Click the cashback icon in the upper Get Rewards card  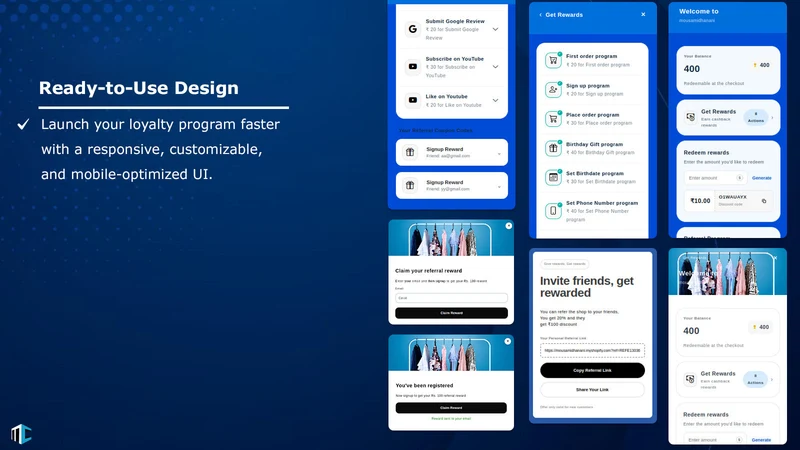[690, 117]
